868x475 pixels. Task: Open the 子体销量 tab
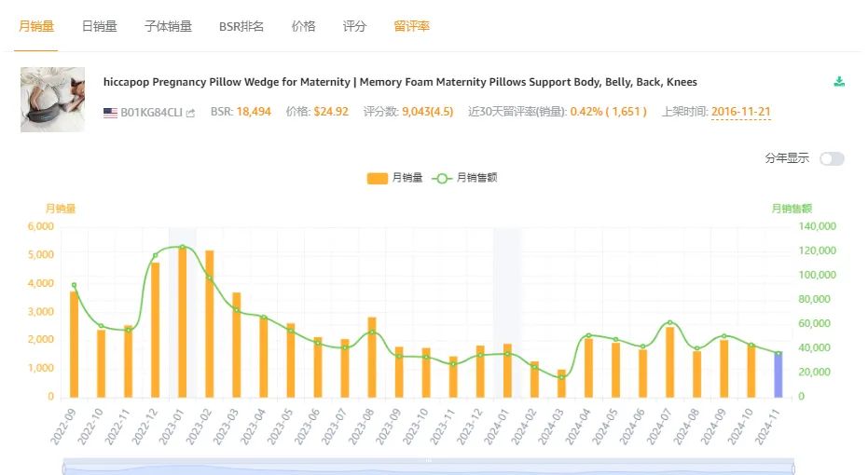pyautogui.click(x=168, y=26)
